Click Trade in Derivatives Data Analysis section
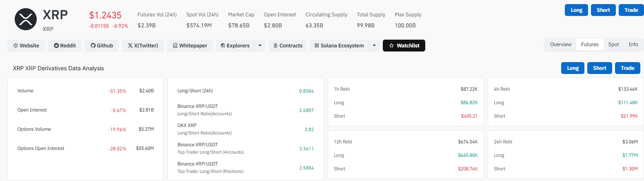 tap(627, 68)
